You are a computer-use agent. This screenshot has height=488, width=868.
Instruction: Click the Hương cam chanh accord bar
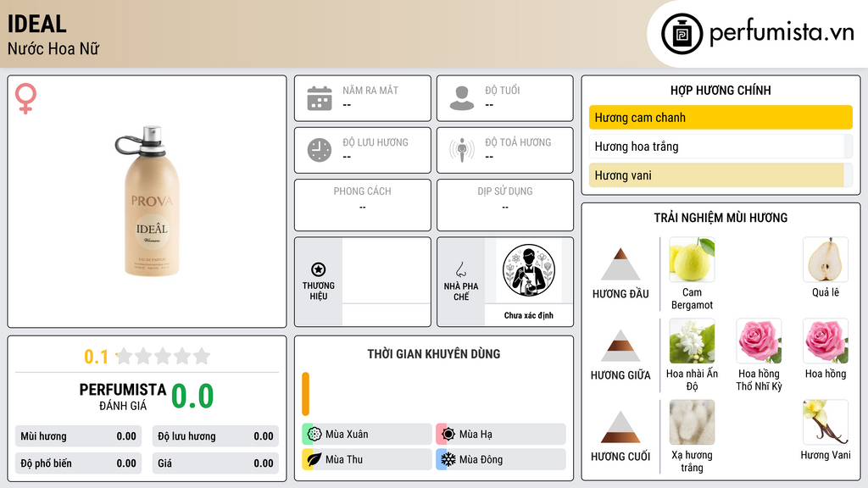pos(721,117)
